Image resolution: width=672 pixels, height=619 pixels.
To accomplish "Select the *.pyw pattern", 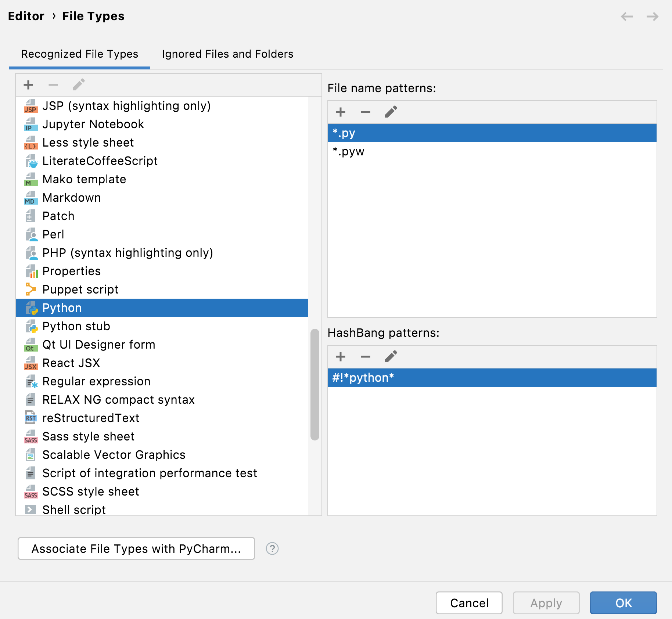I will pyautogui.click(x=348, y=151).
